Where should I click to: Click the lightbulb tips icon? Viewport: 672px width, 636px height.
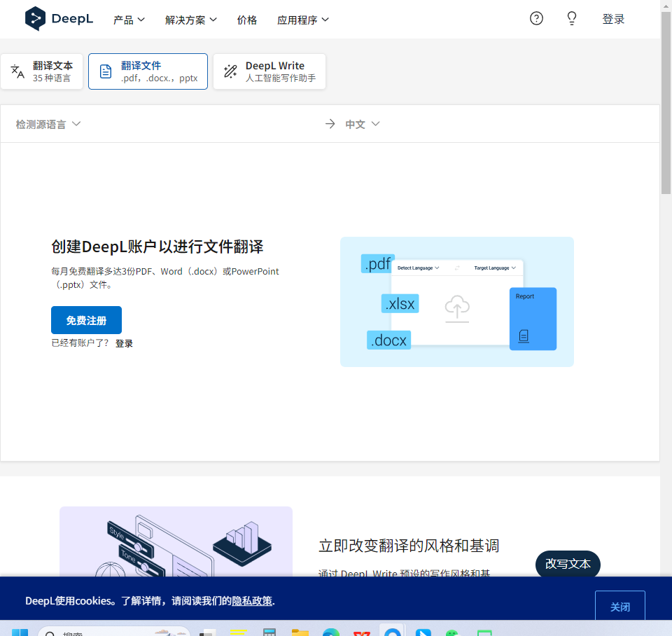(x=572, y=18)
